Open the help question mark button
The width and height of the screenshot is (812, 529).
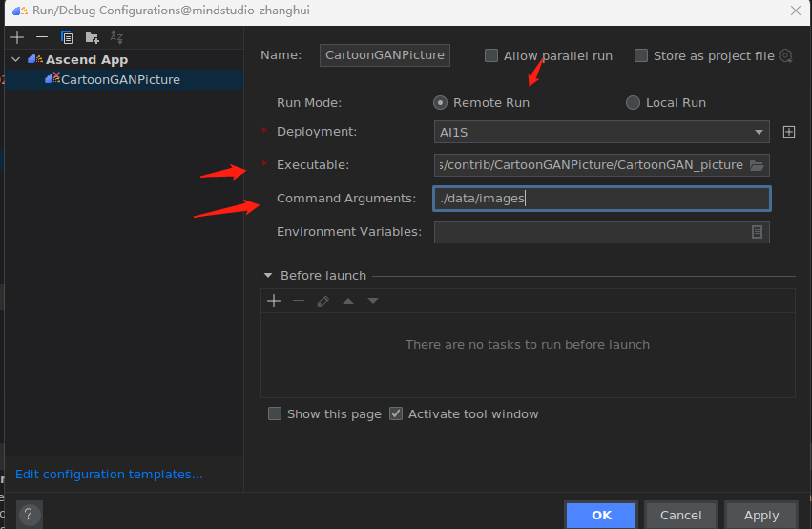pyautogui.click(x=30, y=514)
